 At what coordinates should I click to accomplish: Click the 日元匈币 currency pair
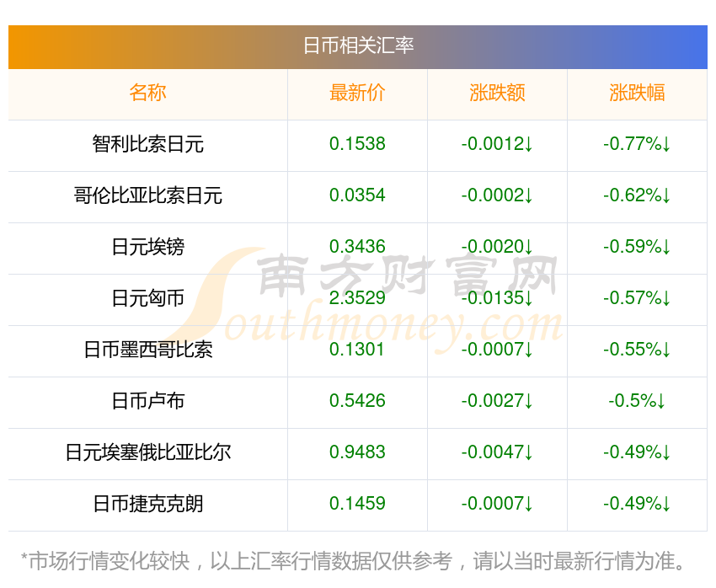coord(148,298)
